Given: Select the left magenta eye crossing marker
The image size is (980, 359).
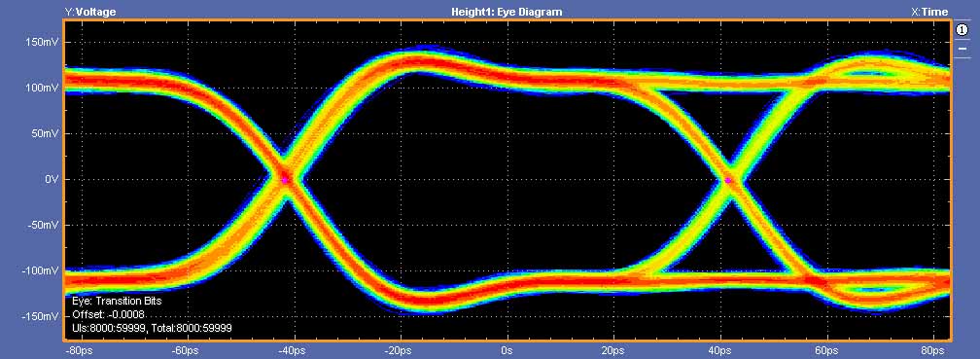Looking at the screenshot, I should coord(285,179).
